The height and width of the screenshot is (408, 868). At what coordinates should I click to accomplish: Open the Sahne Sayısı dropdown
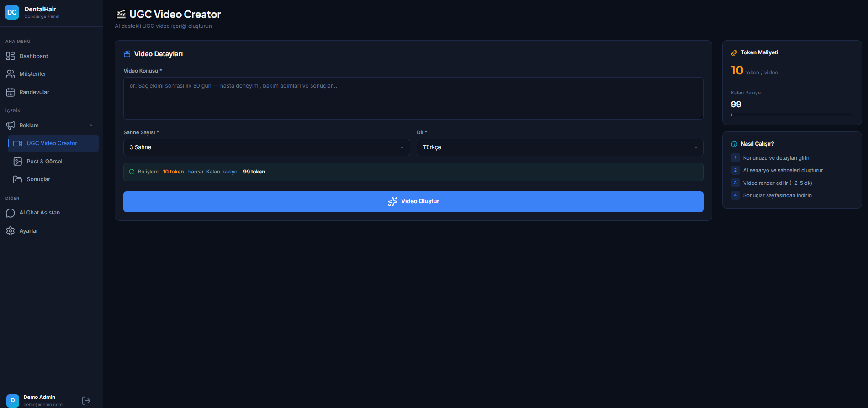click(x=266, y=147)
